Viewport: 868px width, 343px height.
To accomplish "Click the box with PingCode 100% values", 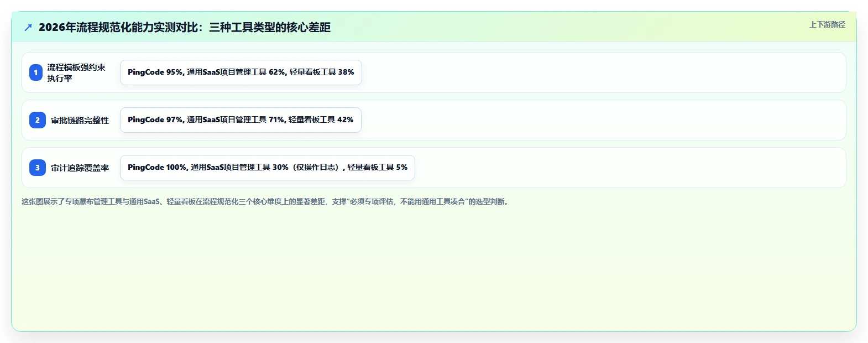I will pos(268,168).
